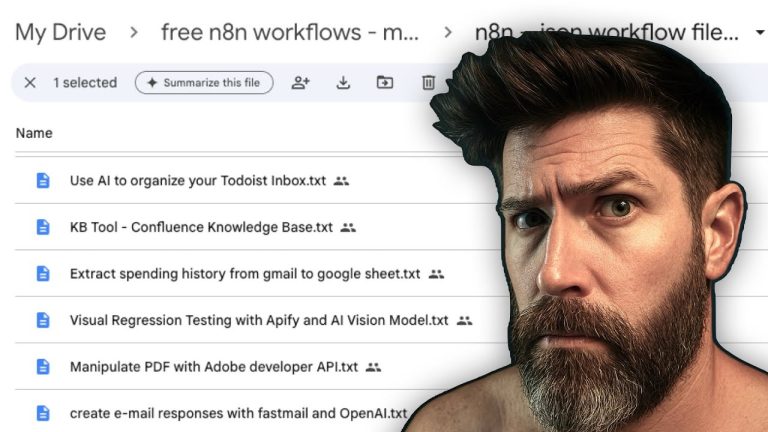The image size is (768, 432).
Task: Select Visual Regression Testing with Apify file
Action: (x=259, y=320)
